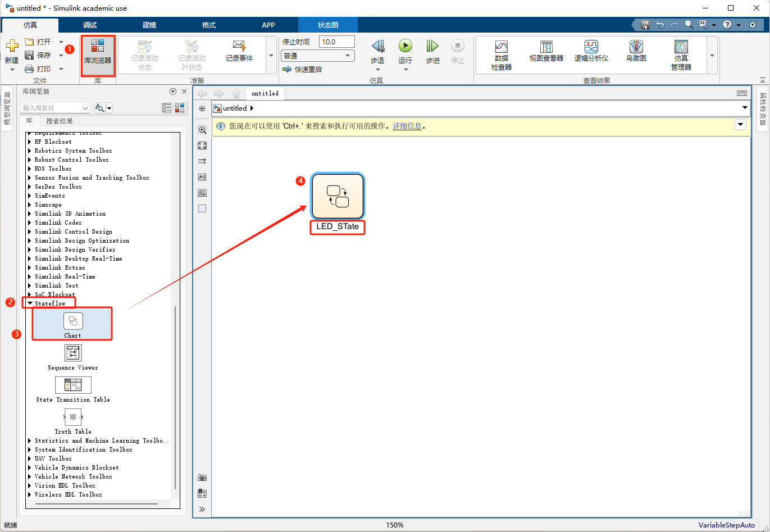Switch to the APP ribbon tab

268,25
